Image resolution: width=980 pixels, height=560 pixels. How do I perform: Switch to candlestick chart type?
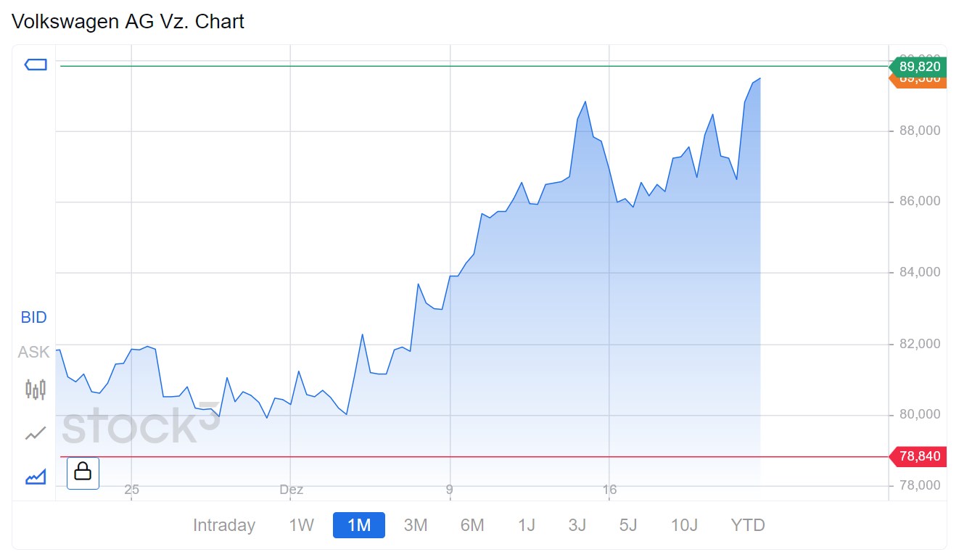coord(36,390)
